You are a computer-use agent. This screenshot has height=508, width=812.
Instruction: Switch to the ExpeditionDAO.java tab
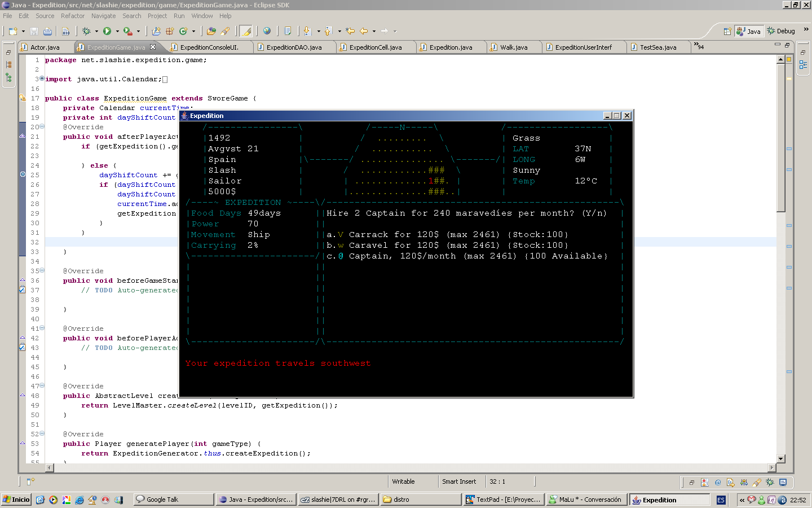(x=294, y=47)
